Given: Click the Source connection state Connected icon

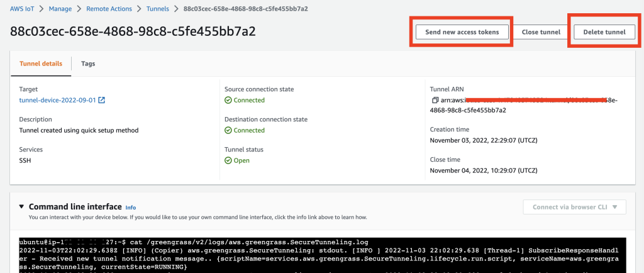Looking at the screenshot, I should (228, 100).
